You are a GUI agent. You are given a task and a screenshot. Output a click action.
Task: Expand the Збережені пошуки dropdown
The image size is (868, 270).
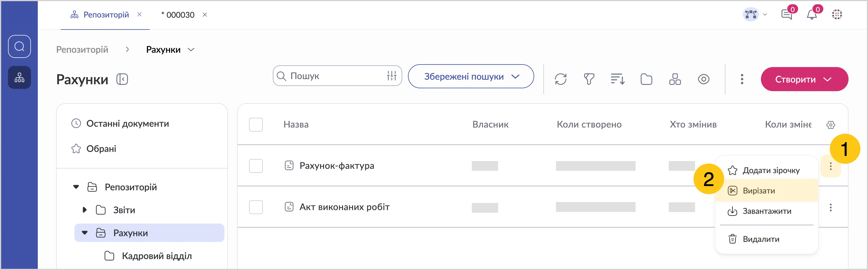471,77
